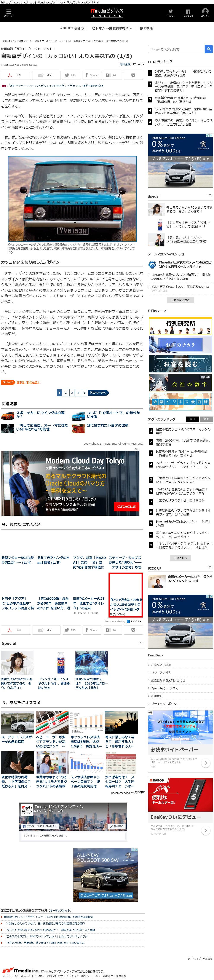Click the もっと読む button
The height and width of the screenshot is (980, 214).
coord(180,557)
